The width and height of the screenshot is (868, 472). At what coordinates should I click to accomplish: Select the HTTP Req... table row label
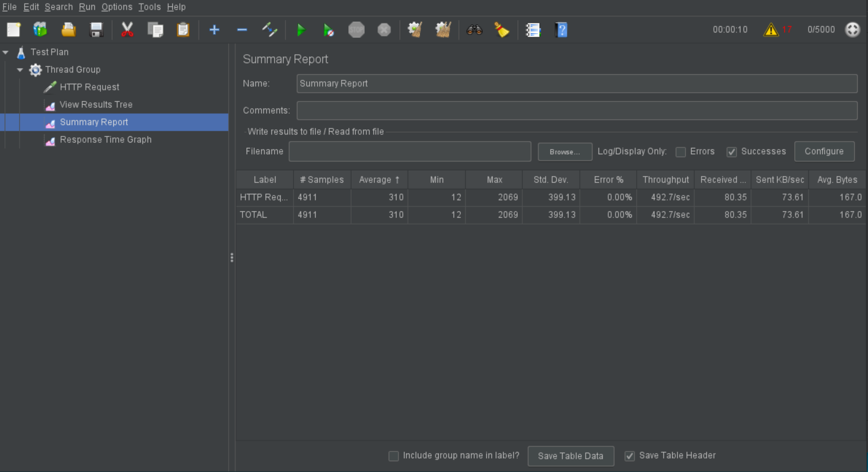click(264, 197)
